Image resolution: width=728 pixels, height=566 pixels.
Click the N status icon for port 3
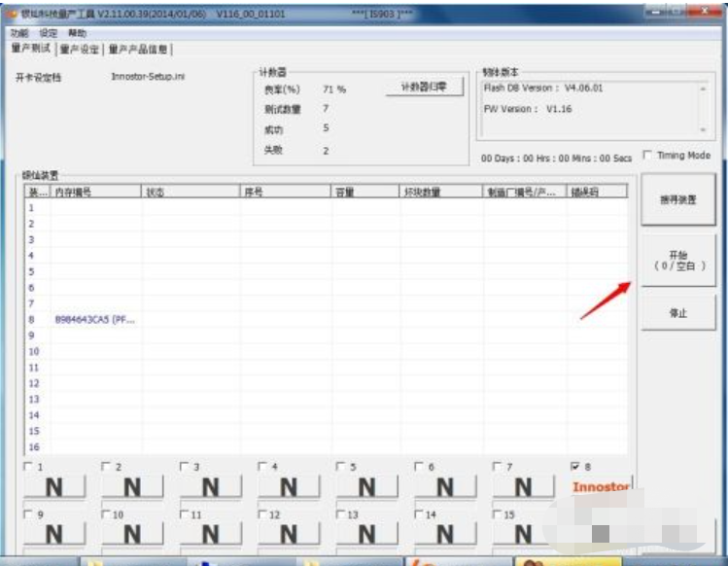tap(211, 487)
